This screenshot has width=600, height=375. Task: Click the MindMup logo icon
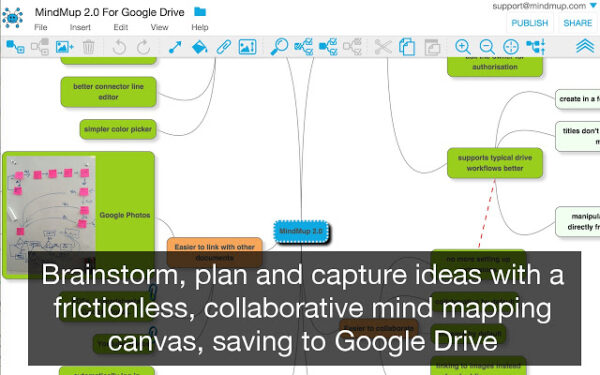pos(12,18)
